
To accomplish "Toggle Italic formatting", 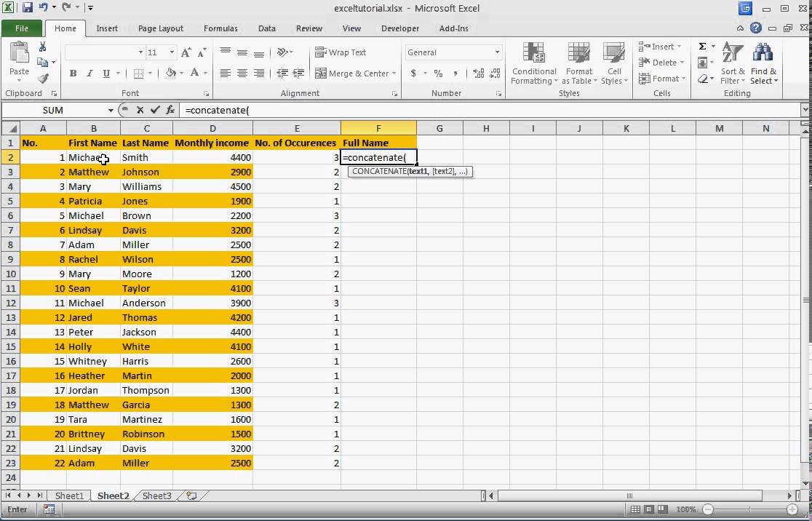I will [x=89, y=73].
